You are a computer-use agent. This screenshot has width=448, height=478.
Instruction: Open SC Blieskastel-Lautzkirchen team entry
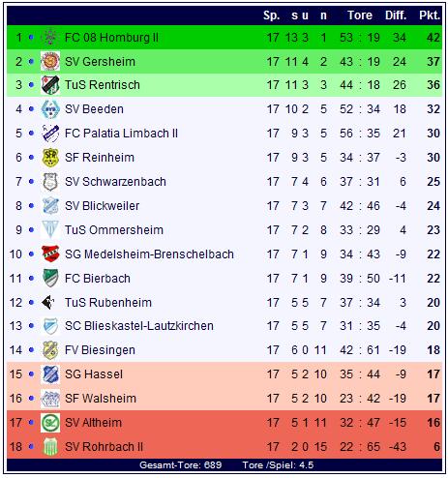[x=139, y=326]
